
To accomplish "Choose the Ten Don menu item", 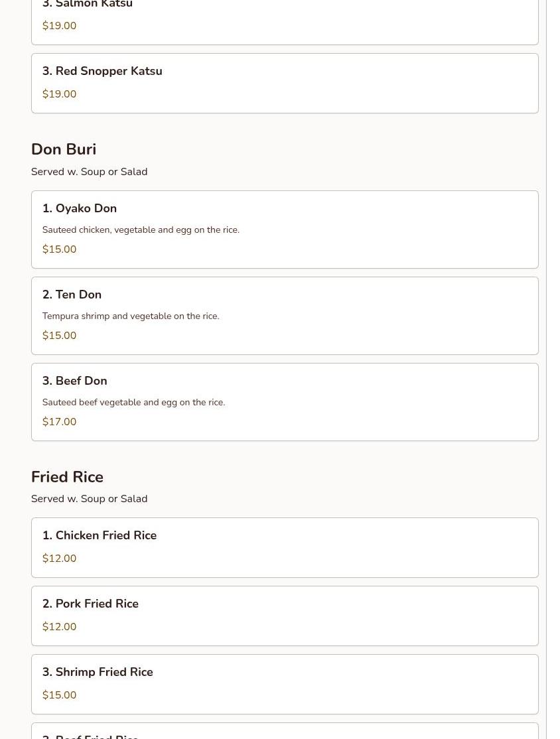I will (x=285, y=316).
